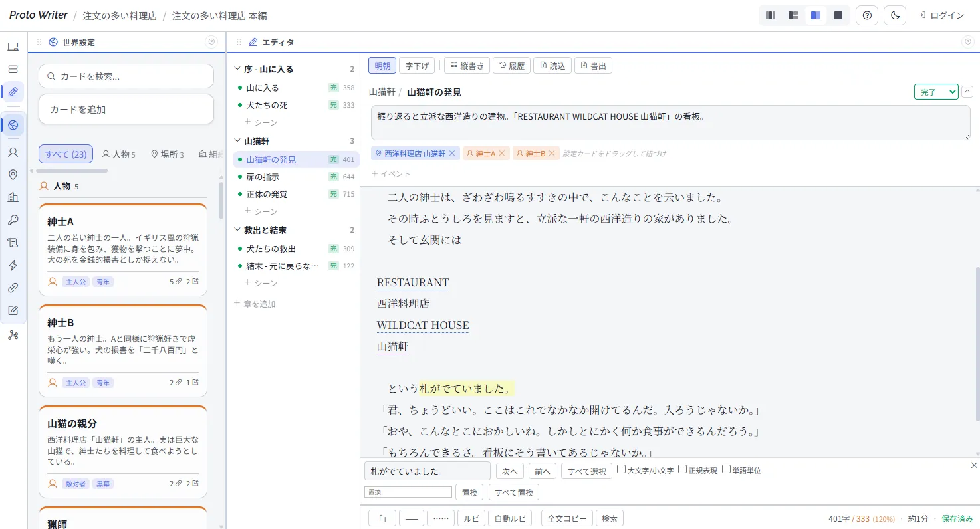
Task: Open the location pin icon in sidebar
Action: pyautogui.click(x=14, y=175)
